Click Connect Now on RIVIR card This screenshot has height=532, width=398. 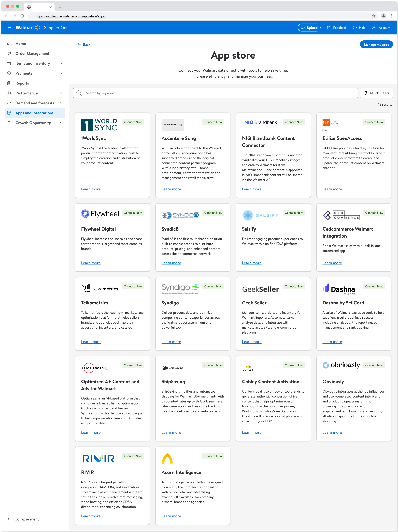tap(133, 456)
